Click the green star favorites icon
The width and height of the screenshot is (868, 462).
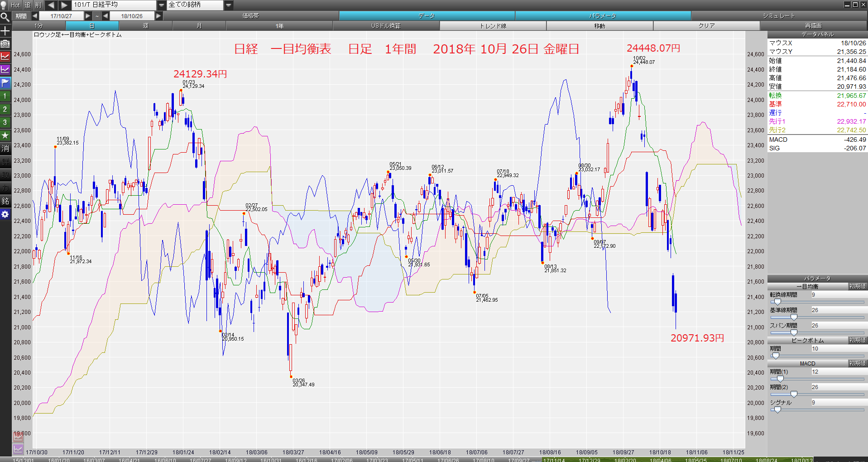[x=5, y=135]
